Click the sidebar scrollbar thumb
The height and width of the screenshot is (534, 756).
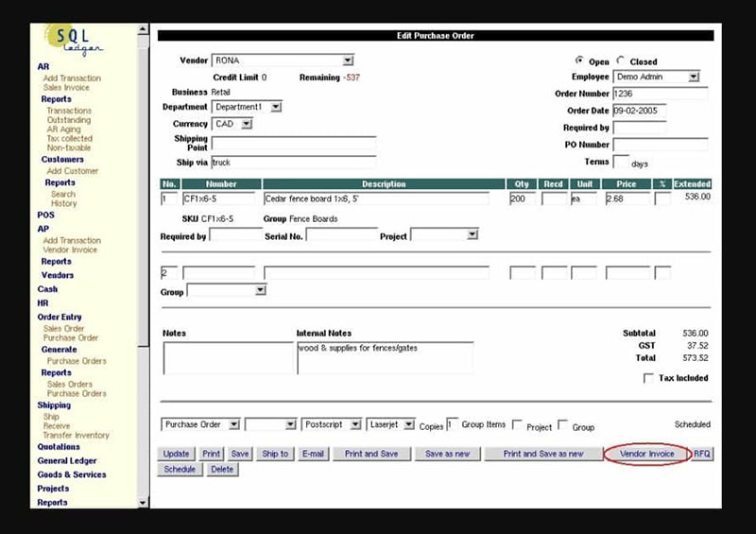pos(143,198)
